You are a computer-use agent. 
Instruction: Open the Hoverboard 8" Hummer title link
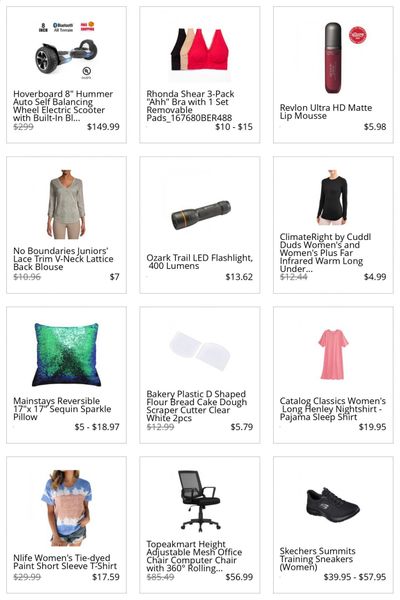click(x=63, y=106)
